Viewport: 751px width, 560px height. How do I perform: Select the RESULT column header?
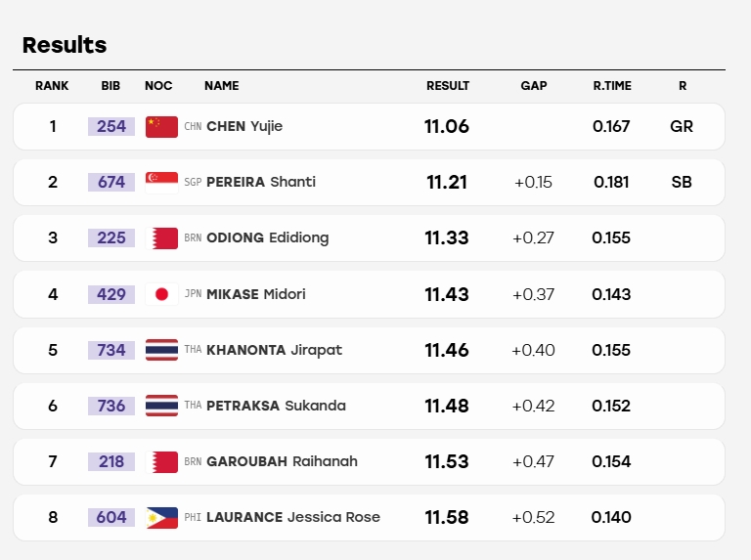(x=448, y=86)
